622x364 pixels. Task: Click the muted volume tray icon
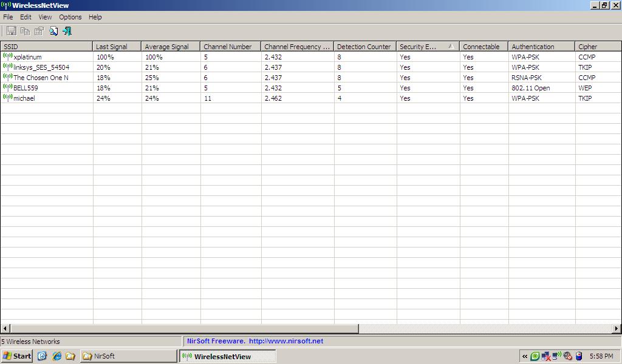point(568,356)
